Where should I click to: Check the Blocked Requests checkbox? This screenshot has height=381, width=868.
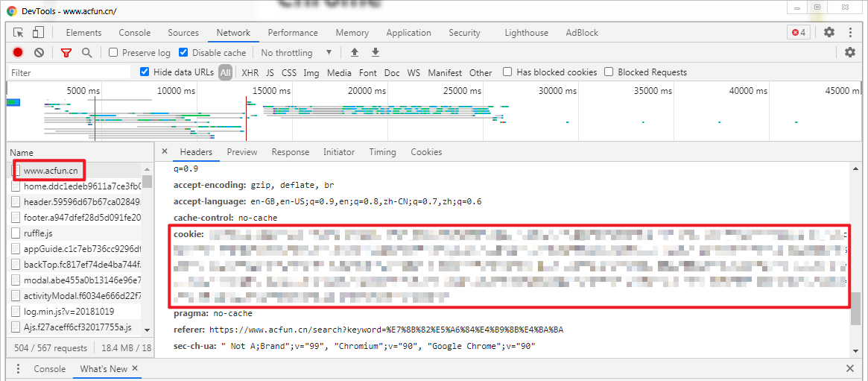click(609, 72)
